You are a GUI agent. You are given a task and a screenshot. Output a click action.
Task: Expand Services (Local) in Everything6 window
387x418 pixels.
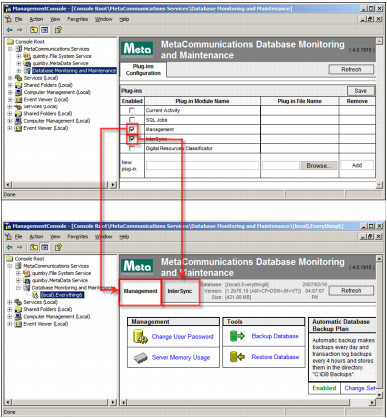(x=10, y=302)
